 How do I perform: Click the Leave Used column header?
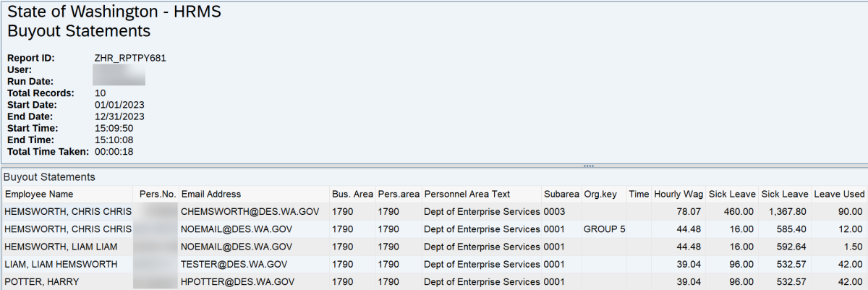click(839, 195)
